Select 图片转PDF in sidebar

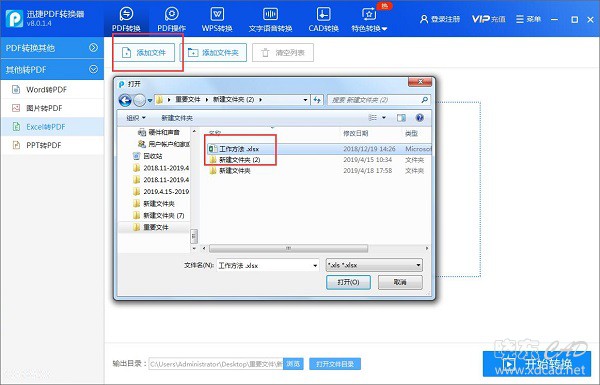(x=52, y=108)
